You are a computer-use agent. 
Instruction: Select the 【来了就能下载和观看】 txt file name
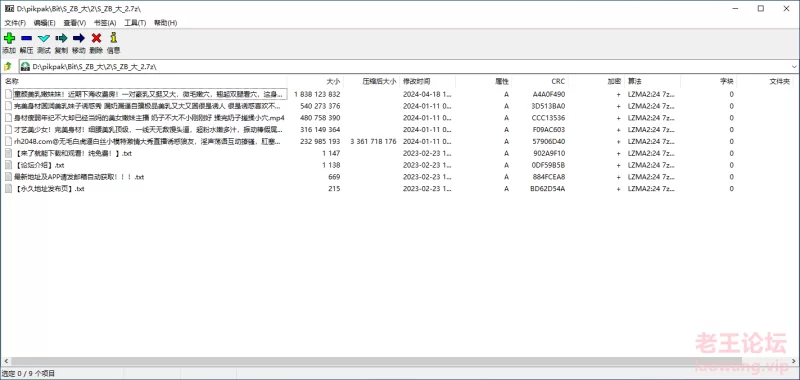72,153
